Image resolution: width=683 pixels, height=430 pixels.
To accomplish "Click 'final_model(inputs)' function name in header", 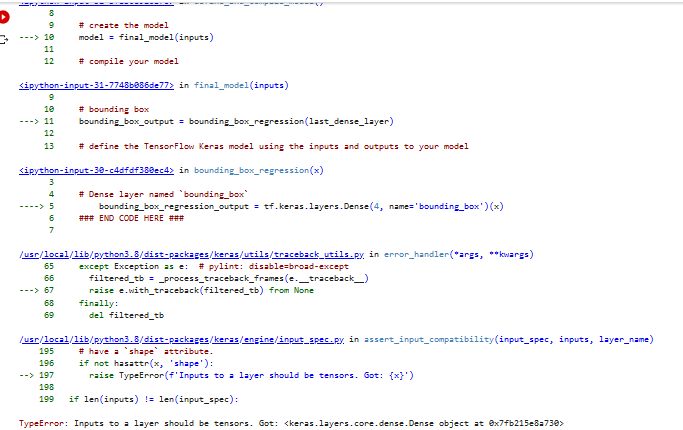I will 241,85.
